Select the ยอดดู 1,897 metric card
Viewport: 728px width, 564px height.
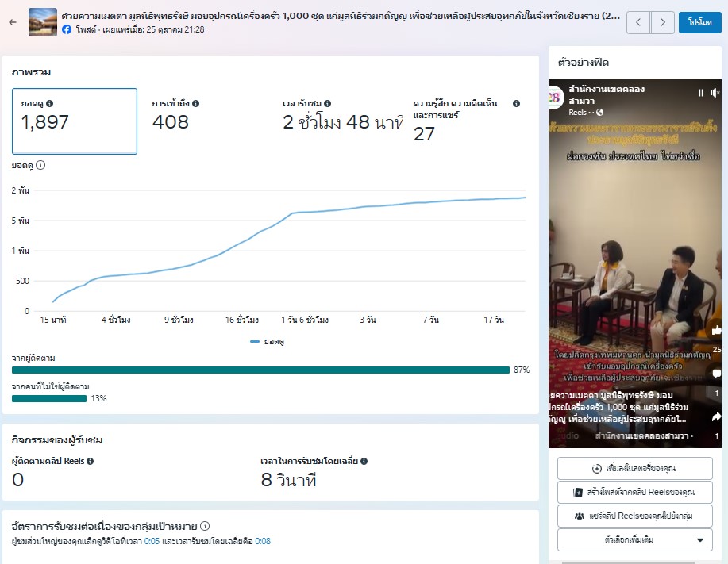click(x=75, y=121)
